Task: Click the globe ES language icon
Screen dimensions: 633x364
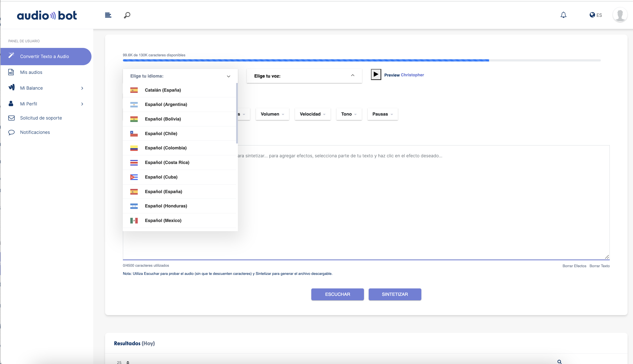Action: 592,15
